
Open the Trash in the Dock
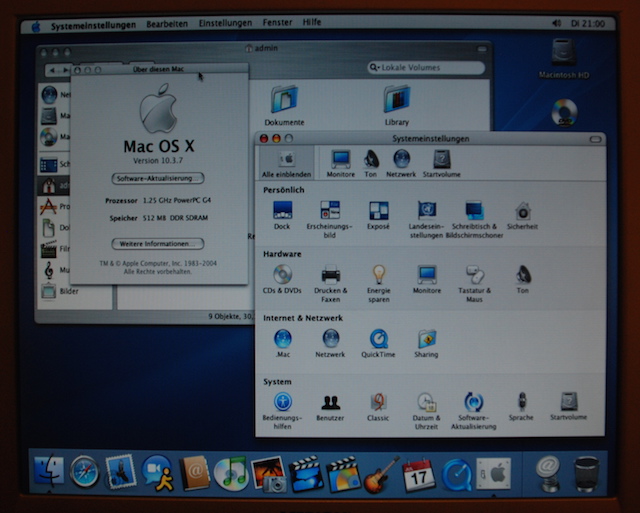587,474
